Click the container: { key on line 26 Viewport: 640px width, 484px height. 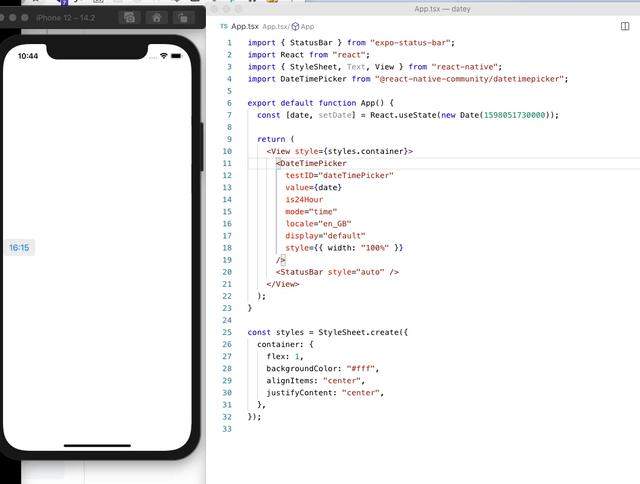(285, 344)
